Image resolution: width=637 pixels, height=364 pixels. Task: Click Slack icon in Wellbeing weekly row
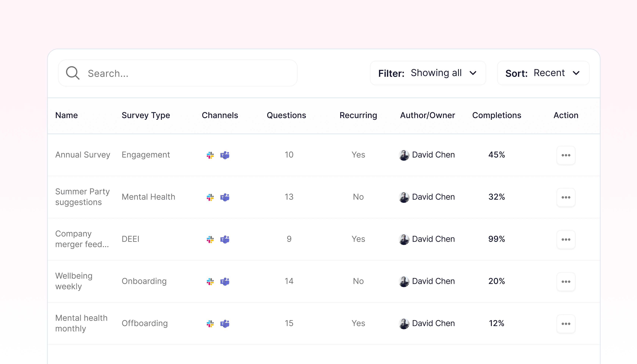coord(210,282)
